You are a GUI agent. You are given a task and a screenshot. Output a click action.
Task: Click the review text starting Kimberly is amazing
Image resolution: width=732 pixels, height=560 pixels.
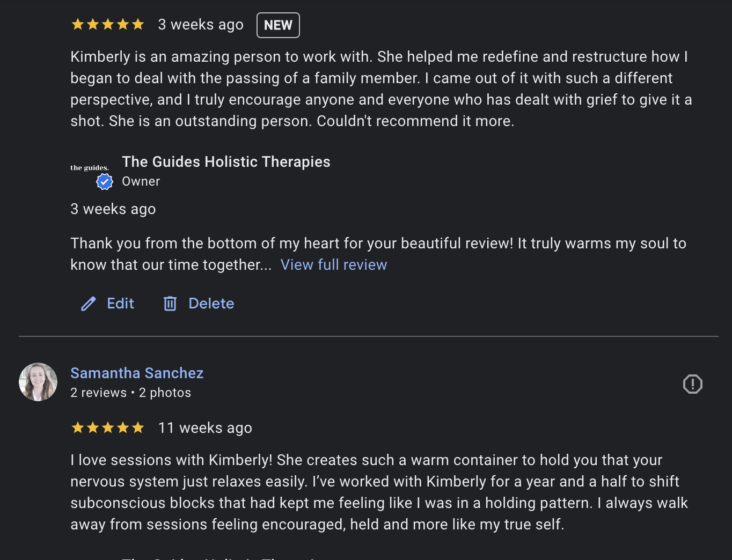[x=381, y=89]
